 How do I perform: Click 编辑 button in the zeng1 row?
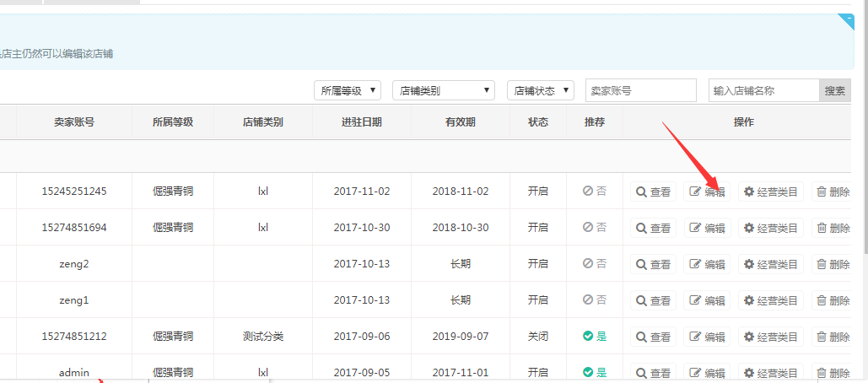[x=707, y=300]
